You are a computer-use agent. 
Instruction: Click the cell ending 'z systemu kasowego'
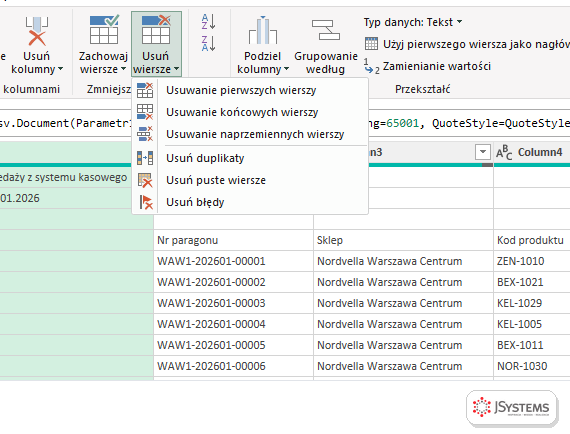tap(66, 177)
